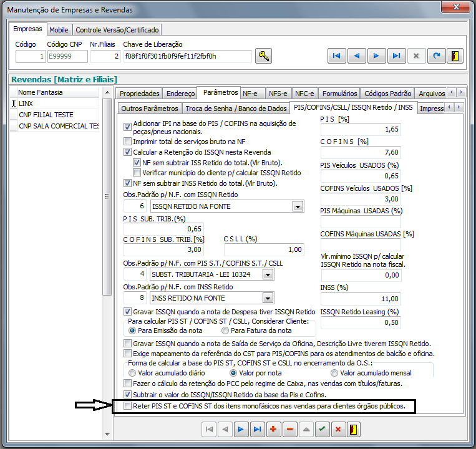Switch to the Mobile tab
The width and height of the screenshot is (476, 449).
59,30
